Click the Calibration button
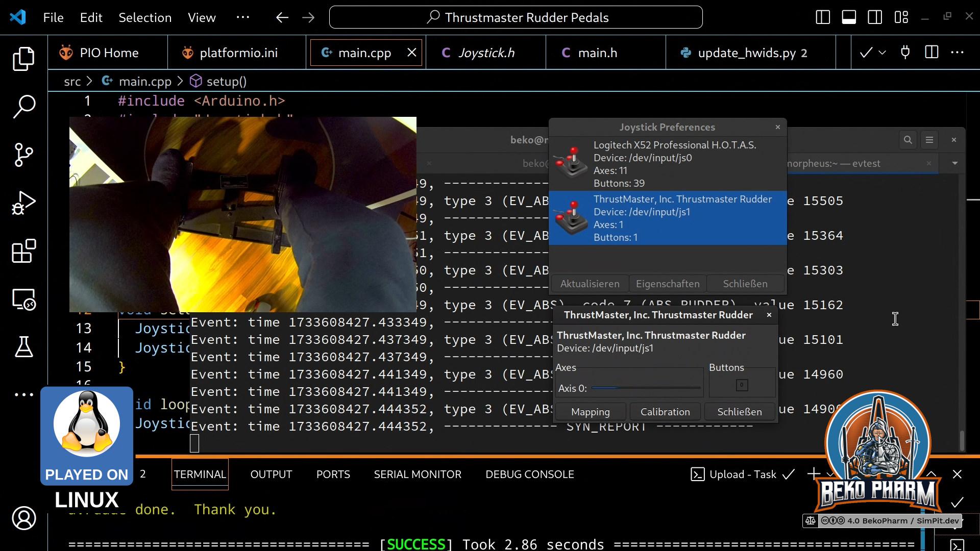This screenshot has width=980, height=551. point(665,412)
